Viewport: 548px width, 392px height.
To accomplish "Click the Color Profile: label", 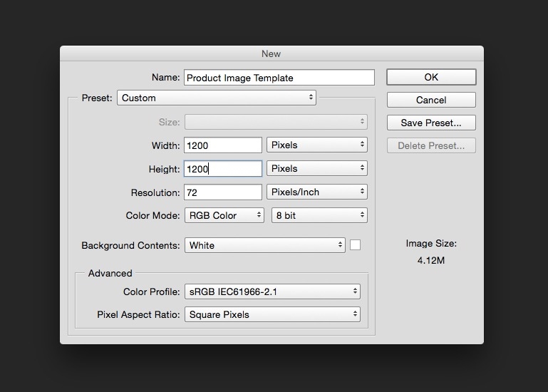I will (151, 292).
